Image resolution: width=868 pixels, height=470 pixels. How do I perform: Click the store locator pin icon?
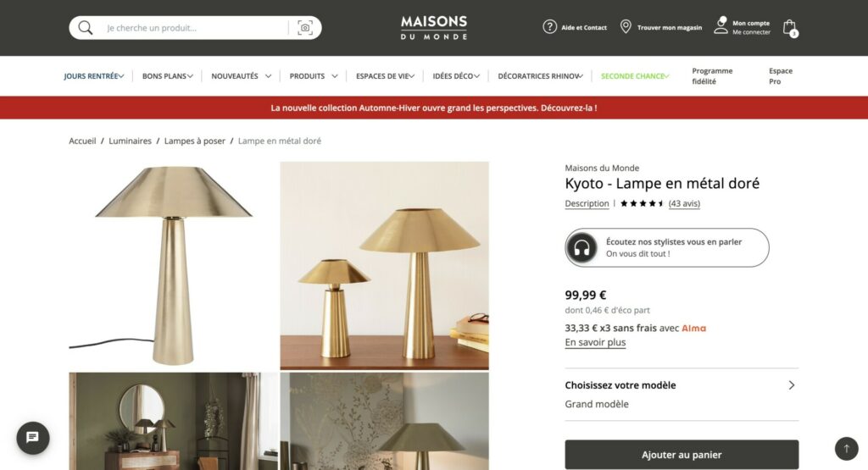(x=626, y=26)
